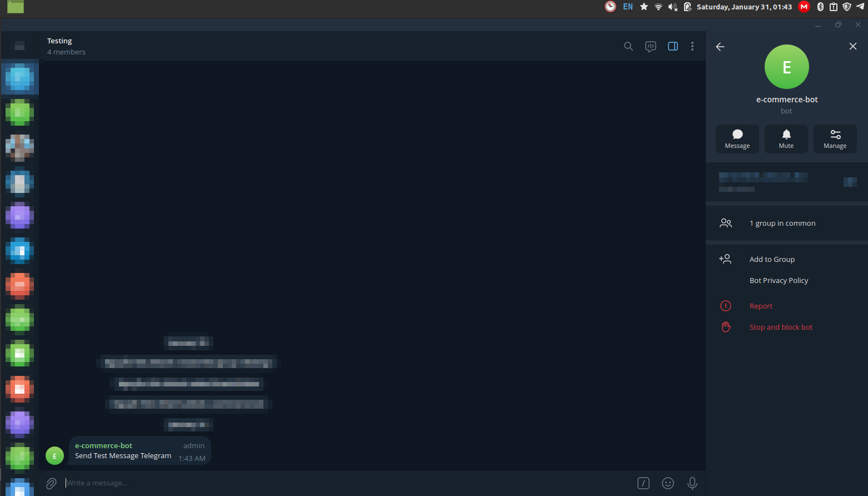Open Manage settings for the bot
The width and height of the screenshot is (868, 496).
pos(835,139)
